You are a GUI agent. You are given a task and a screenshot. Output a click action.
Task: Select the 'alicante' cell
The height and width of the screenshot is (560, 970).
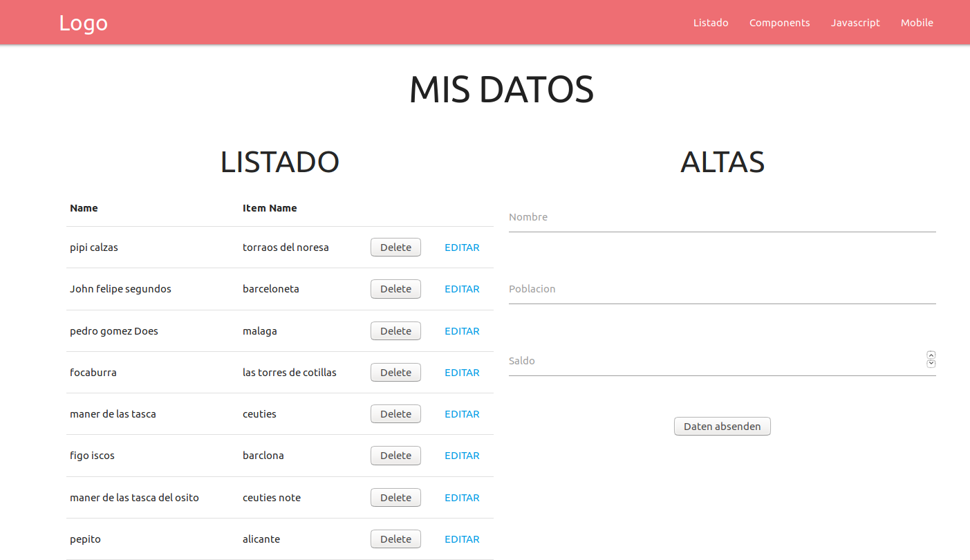click(x=261, y=539)
